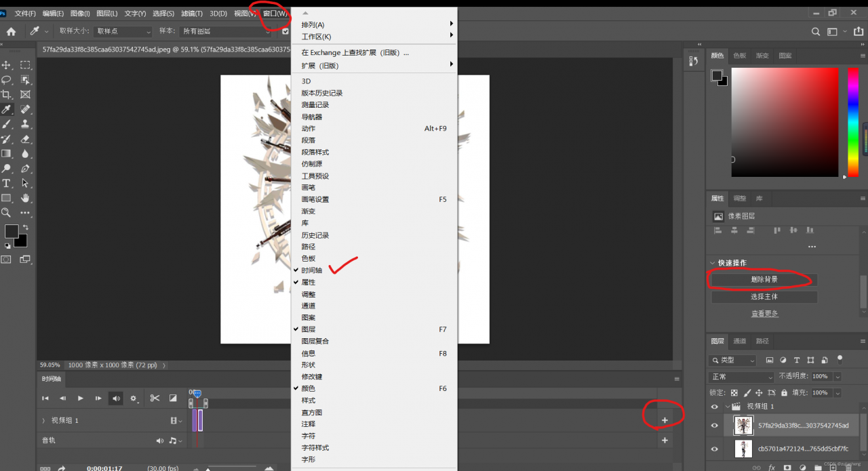
Task: Open the 滤镜(T) menu
Action: 192,14
